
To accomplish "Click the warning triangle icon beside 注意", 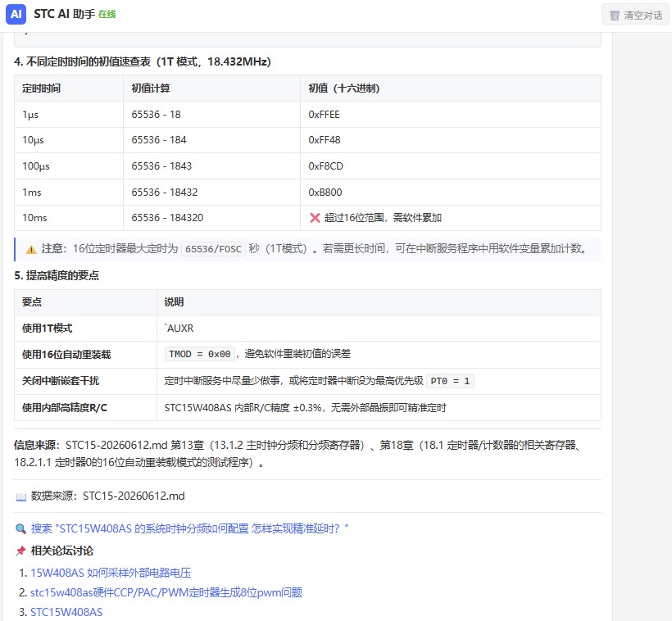I will 31,249.
